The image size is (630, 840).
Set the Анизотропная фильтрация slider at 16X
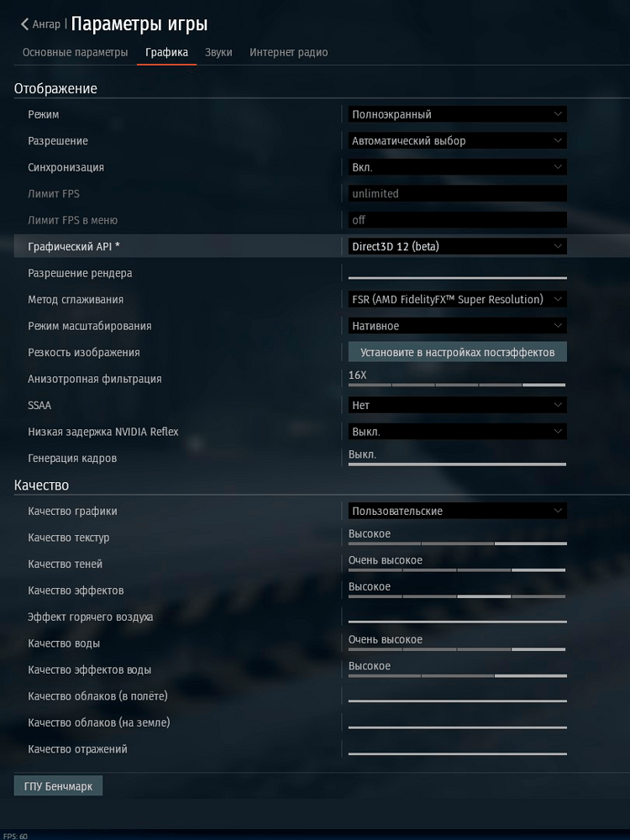coord(458,385)
